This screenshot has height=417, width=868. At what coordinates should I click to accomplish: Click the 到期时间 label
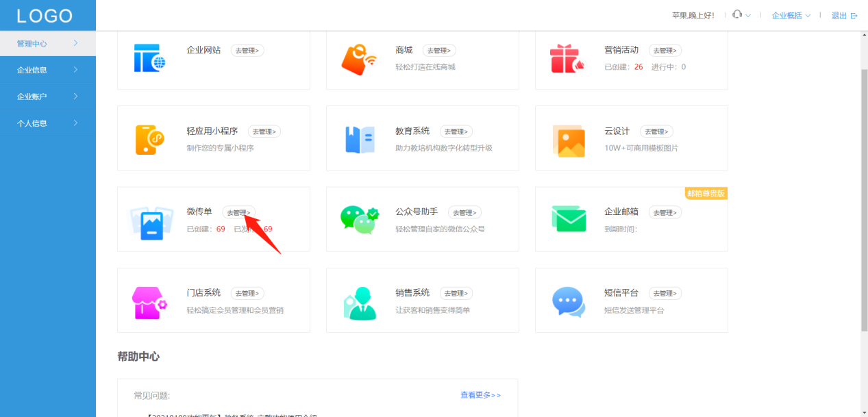pos(621,229)
